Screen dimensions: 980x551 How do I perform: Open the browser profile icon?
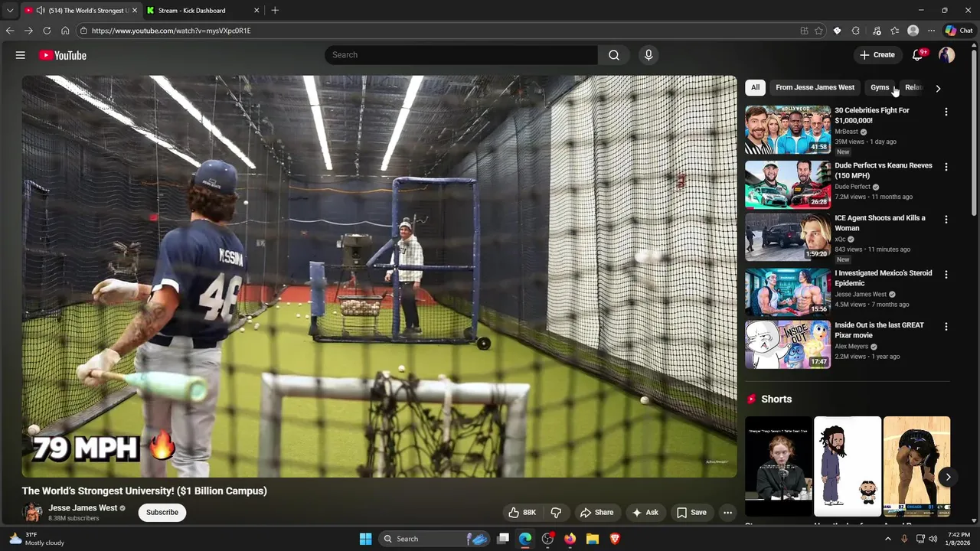point(913,31)
